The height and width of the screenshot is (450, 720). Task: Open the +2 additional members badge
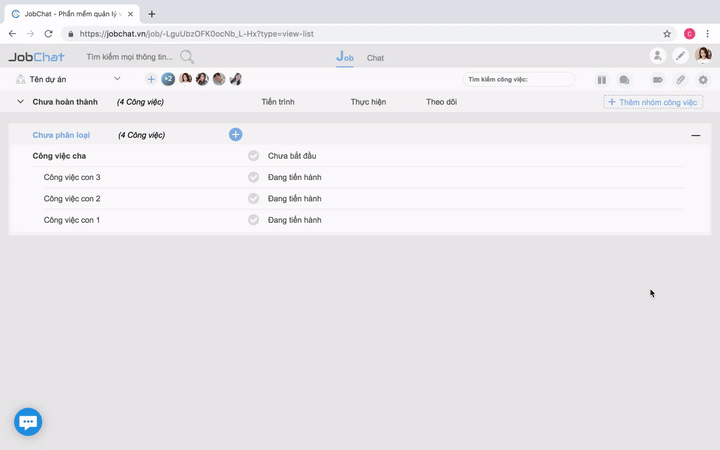168,79
